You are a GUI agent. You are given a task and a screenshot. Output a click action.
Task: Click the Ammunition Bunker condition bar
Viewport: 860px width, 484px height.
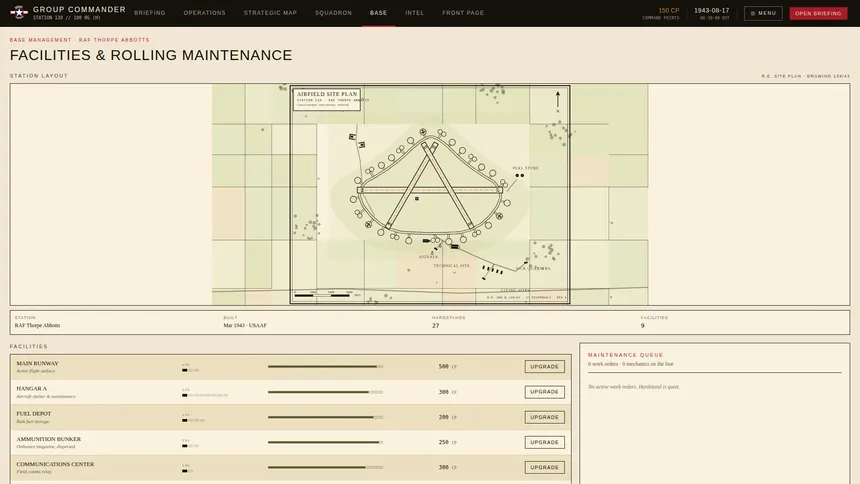coord(325,442)
